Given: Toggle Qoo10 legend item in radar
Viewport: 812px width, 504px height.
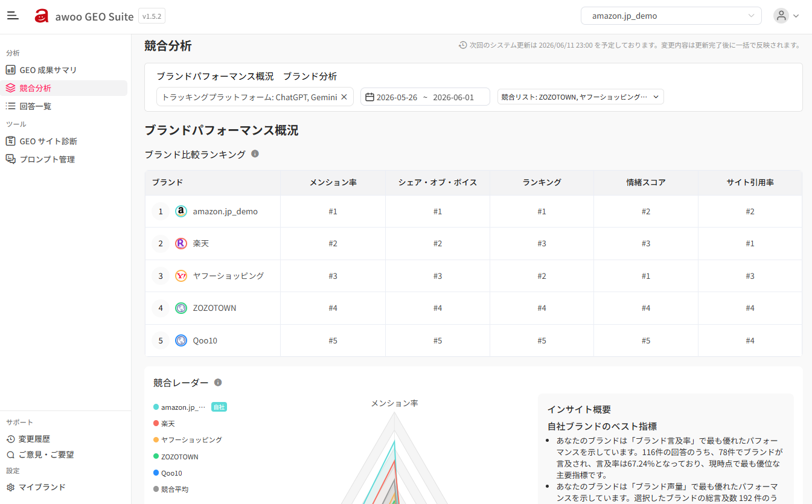Looking at the screenshot, I should click(168, 473).
